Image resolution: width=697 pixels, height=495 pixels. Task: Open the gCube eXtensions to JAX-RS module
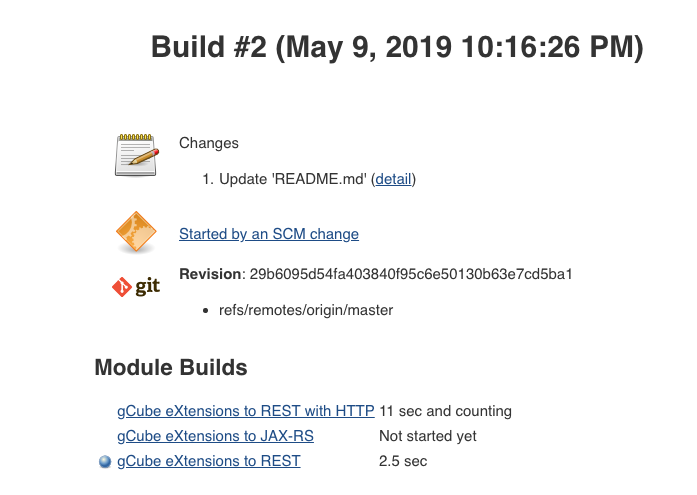[215, 436]
